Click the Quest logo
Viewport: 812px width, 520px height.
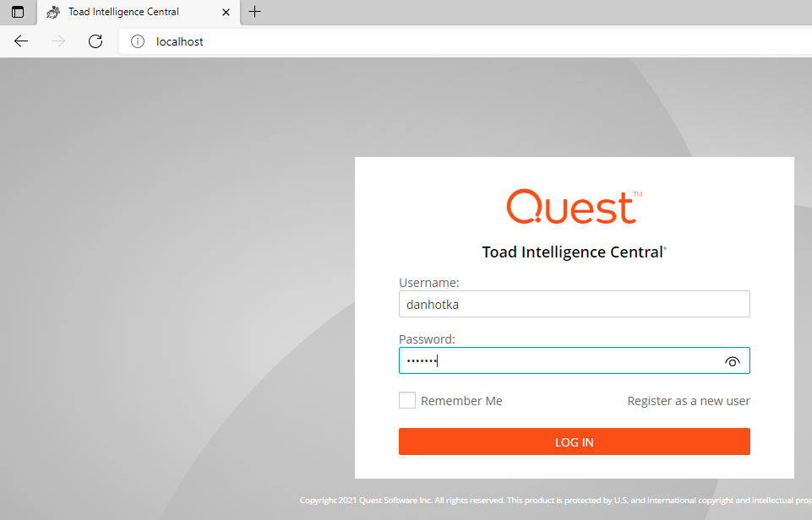pyautogui.click(x=574, y=207)
